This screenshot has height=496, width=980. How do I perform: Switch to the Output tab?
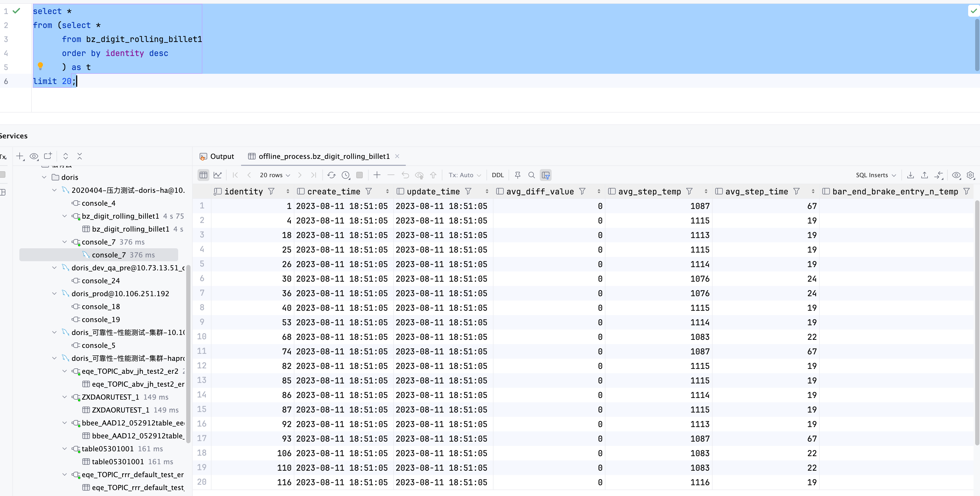point(217,156)
